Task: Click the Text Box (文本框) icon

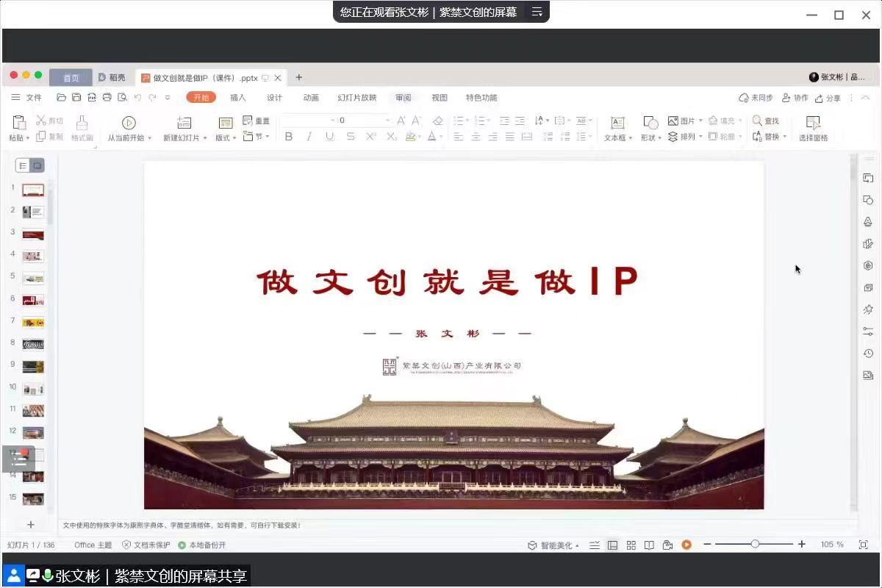Action: (x=617, y=123)
